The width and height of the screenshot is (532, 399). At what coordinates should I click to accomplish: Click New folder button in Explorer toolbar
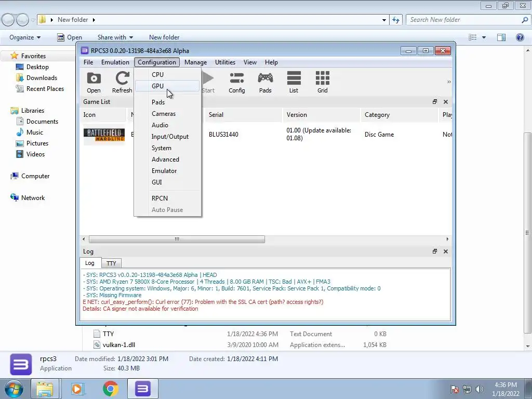(164, 37)
